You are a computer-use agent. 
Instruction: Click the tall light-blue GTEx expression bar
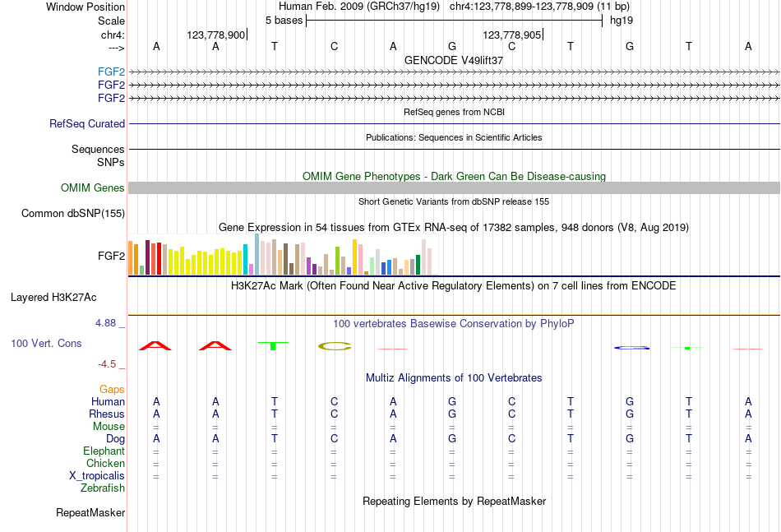(257, 255)
